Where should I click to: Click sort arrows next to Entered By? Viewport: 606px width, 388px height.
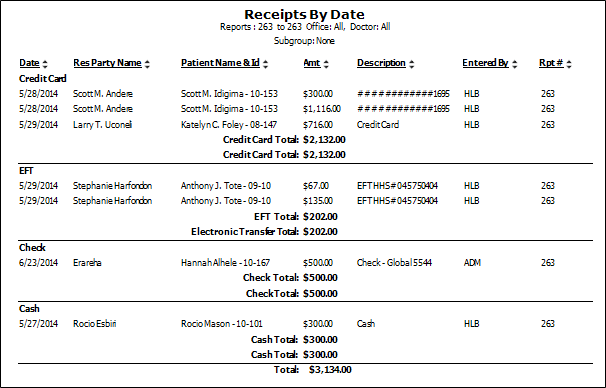[514, 64]
